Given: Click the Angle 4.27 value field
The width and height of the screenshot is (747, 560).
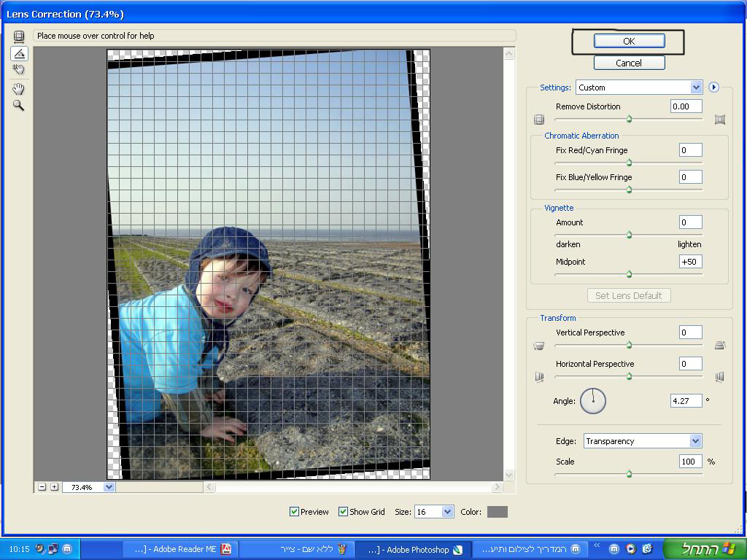Looking at the screenshot, I should [x=686, y=401].
